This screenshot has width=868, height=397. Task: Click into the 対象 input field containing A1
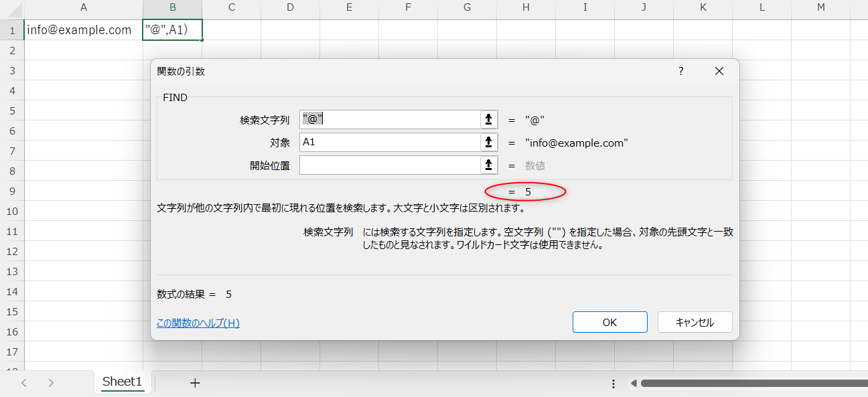[390, 142]
